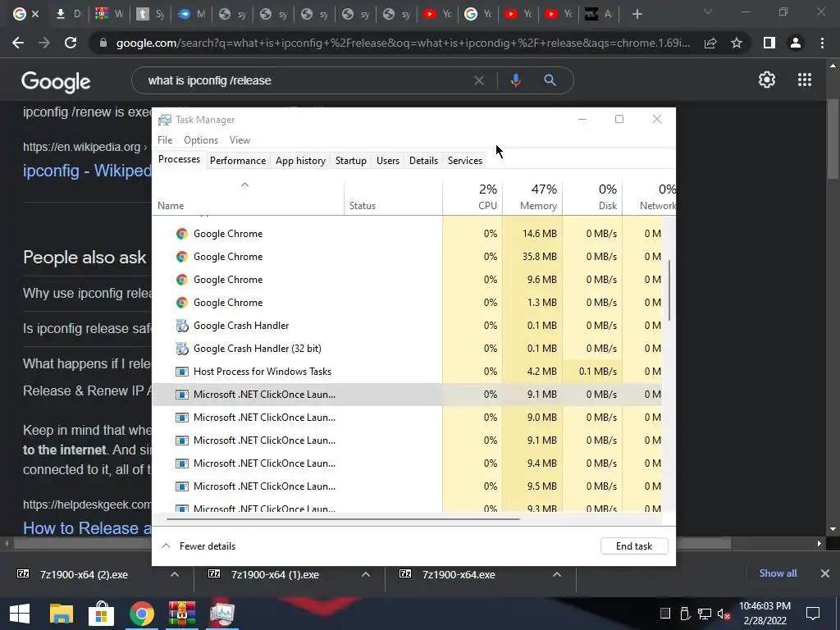This screenshot has height=630, width=840.
Task: Bookmark this page with star icon
Action: pos(737,43)
